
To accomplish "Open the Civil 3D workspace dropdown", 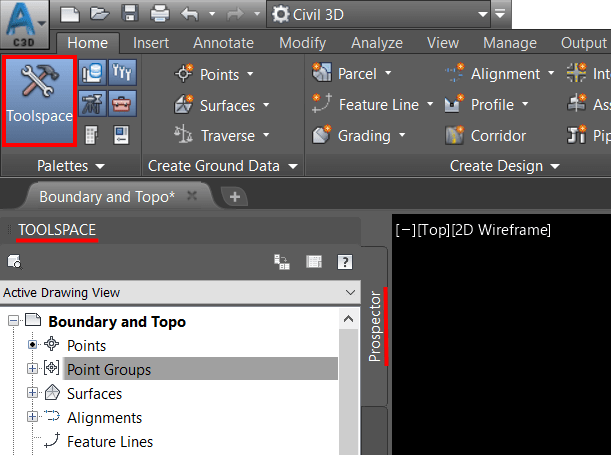I will (x=378, y=14).
